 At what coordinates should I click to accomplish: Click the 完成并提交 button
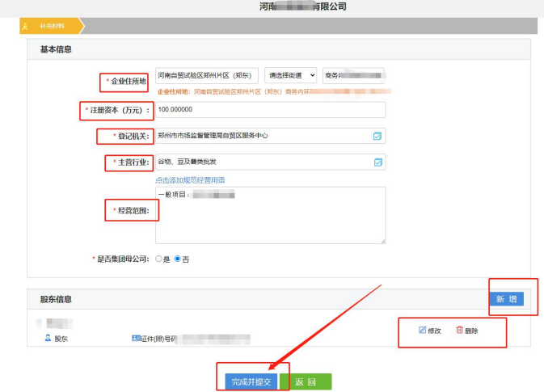251,381
